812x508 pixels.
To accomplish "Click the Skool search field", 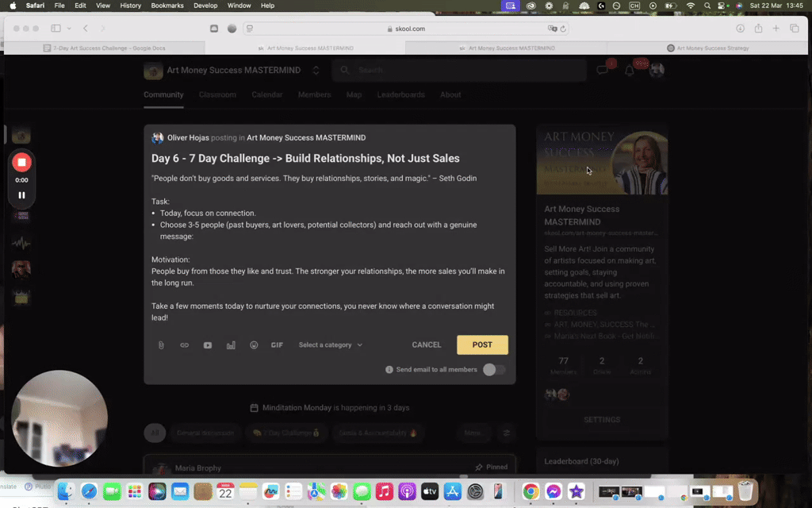I will click(x=459, y=70).
